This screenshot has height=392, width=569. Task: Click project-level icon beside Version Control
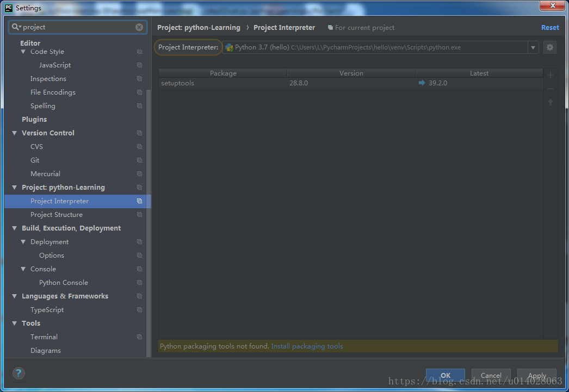[139, 133]
